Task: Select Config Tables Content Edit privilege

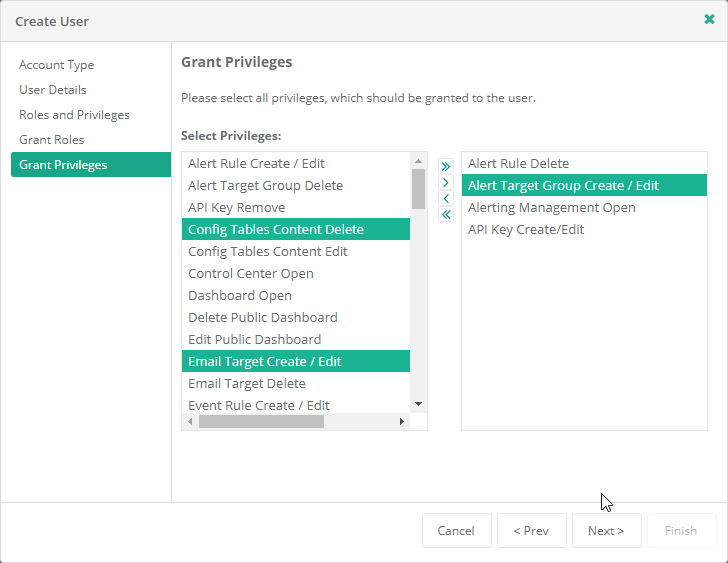Action: point(296,252)
